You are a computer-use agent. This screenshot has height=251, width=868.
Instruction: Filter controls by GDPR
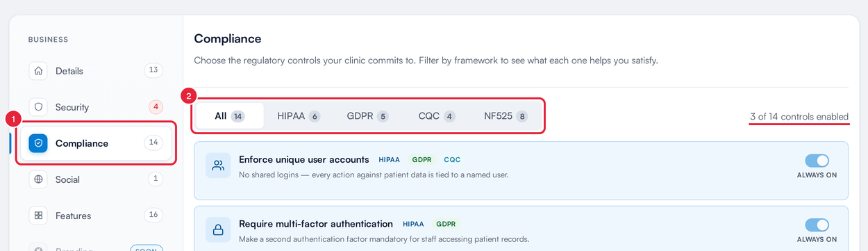(367, 116)
